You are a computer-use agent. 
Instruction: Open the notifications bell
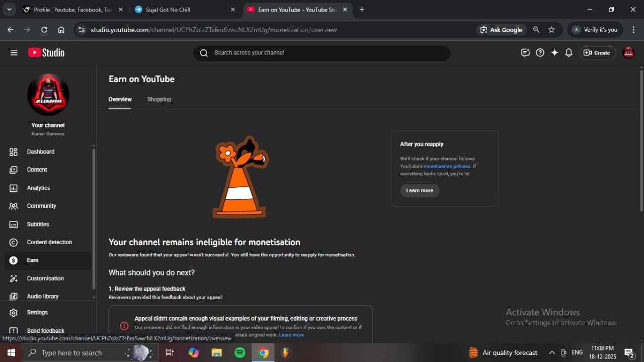[569, 53]
